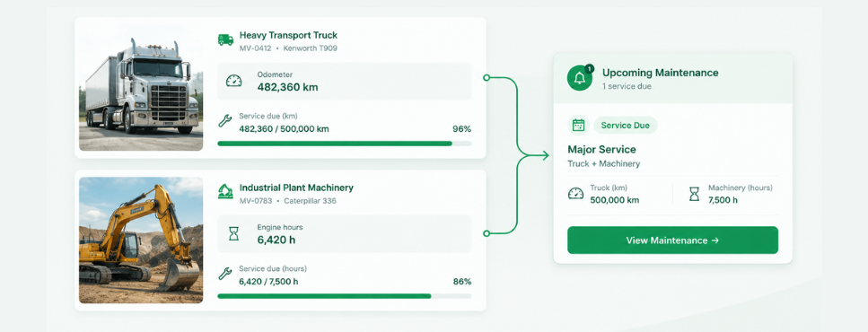868x332 pixels.
Task: Click the wrench icon next to Service due (hours)
Action: click(x=224, y=274)
